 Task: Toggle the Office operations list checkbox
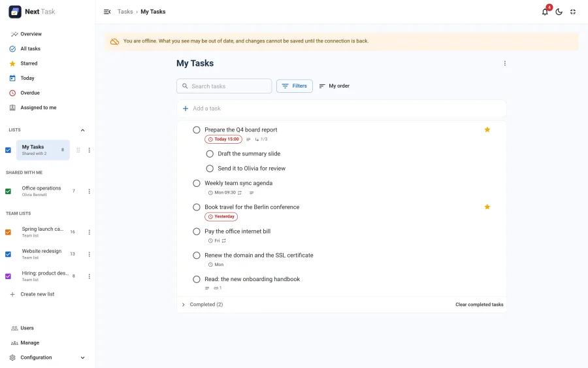click(x=8, y=192)
